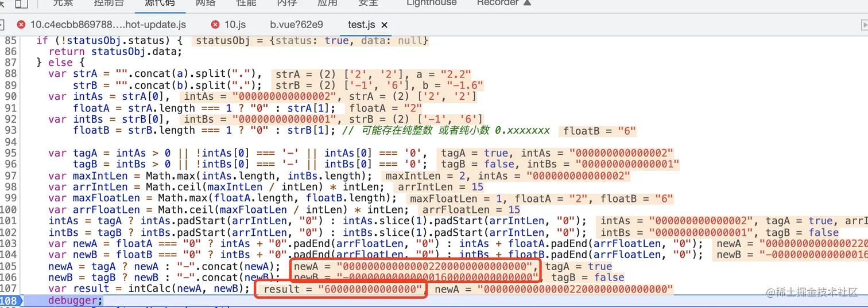Click the inline value floatA = "2" on line 91
Screen dimensions: 868x308
click(x=385, y=108)
